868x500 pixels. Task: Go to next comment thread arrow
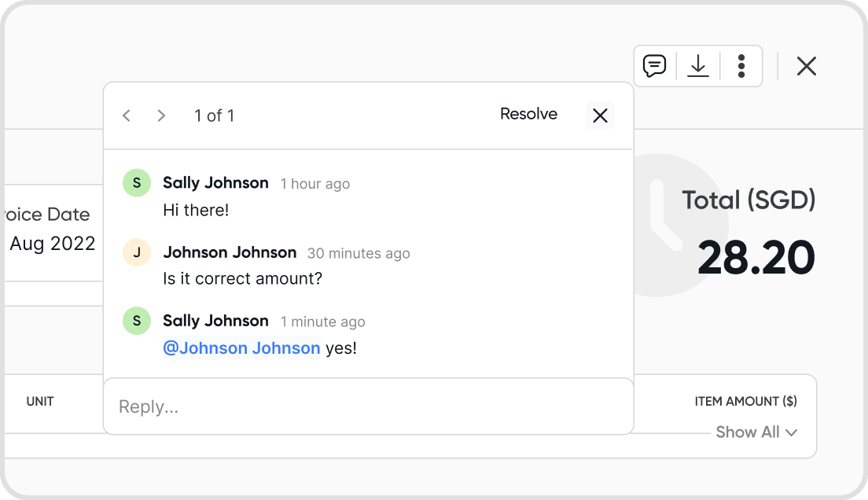[161, 116]
